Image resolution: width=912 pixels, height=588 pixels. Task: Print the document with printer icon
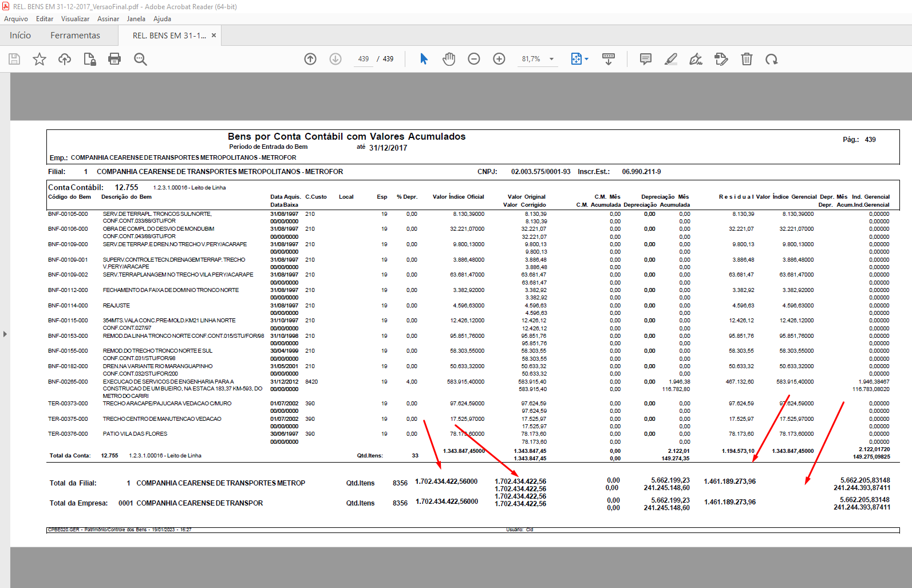(x=115, y=59)
